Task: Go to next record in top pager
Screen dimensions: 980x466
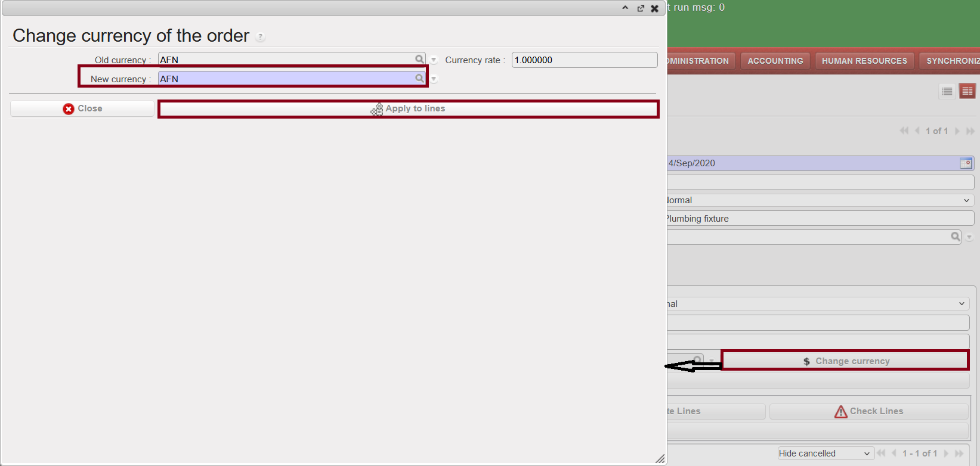Action: click(957, 131)
